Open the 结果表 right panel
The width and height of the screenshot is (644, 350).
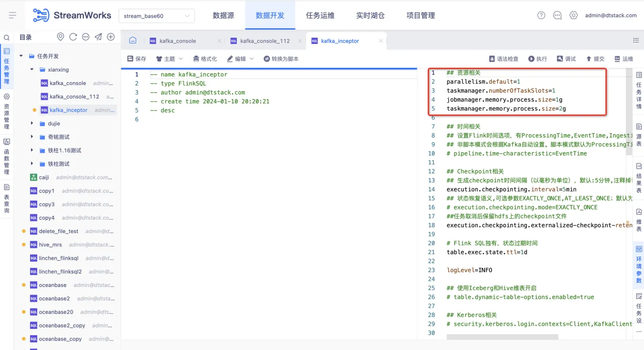point(639,178)
